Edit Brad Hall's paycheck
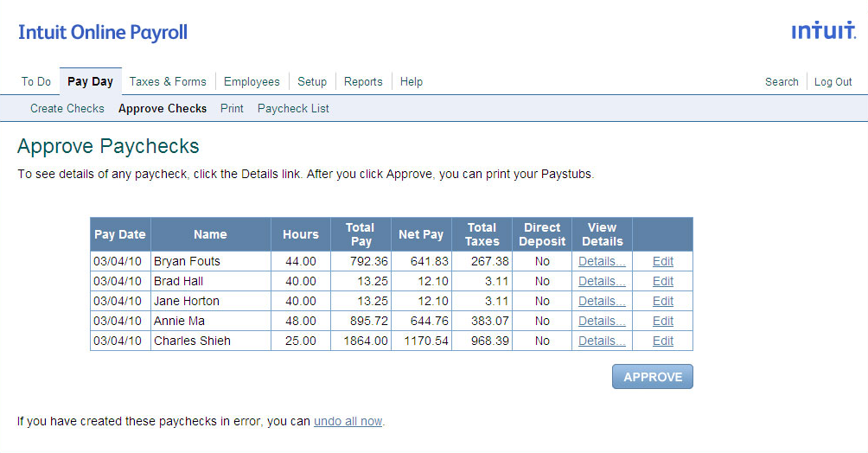Viewport: 868px width, 453px height. [662, 281]
